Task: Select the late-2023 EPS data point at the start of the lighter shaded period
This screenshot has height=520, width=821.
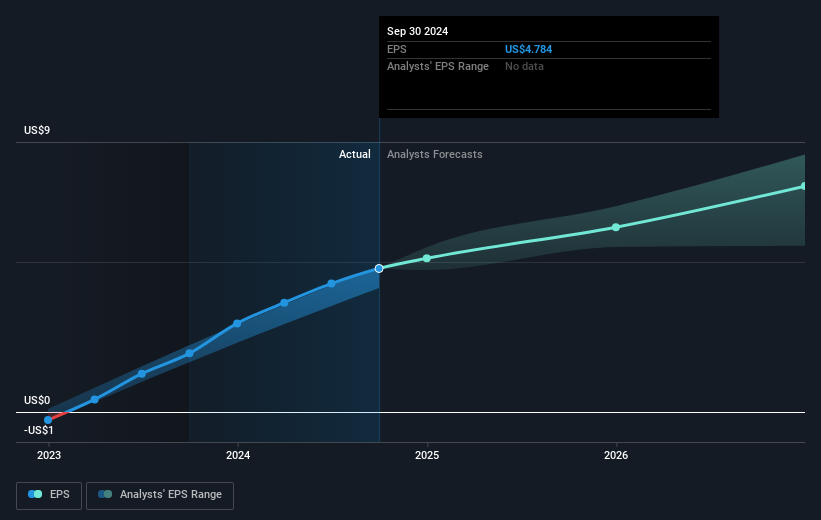Action: pos(190,353)
